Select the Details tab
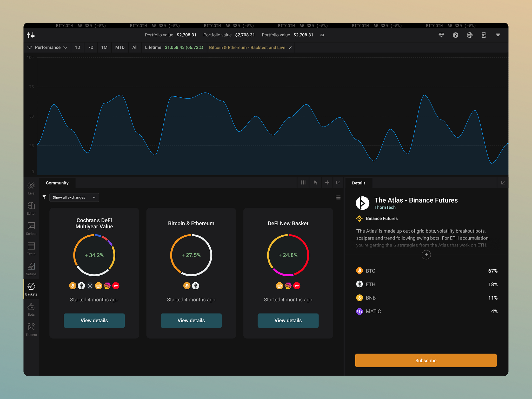 coord(358,183)
